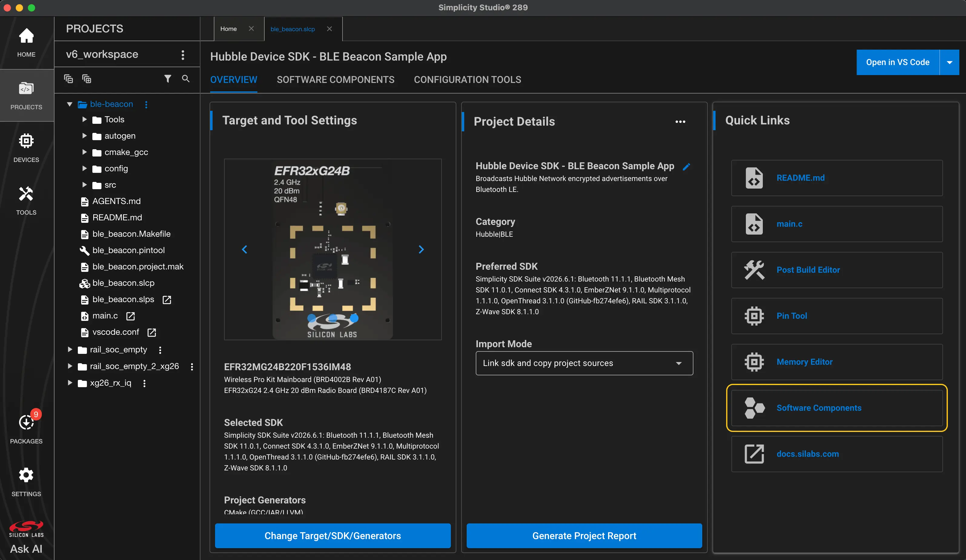Close the ble_beacon.slcp tab
966x560 pixels.
click(329, 29)
